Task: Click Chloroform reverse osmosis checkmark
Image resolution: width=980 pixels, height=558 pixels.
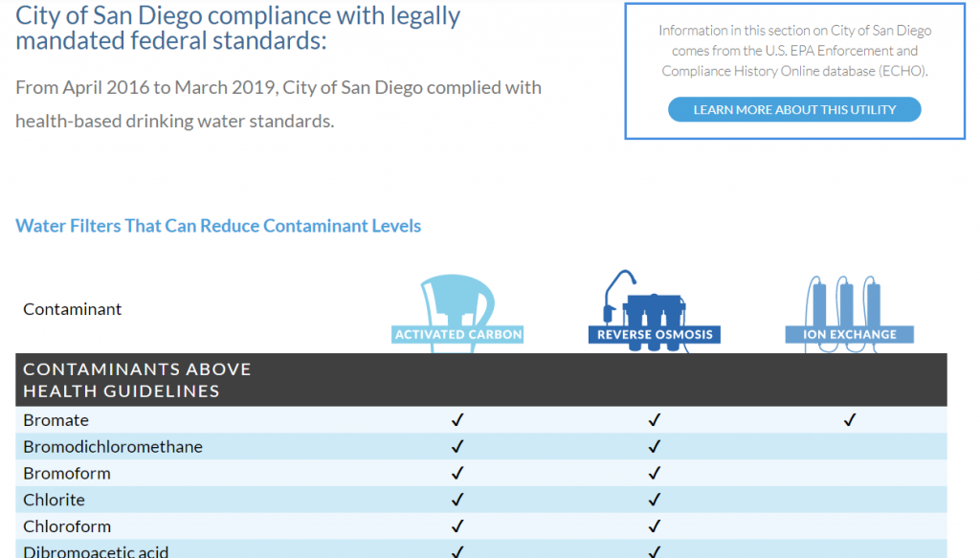Action: pyautogui.click(x=655, y=526)
